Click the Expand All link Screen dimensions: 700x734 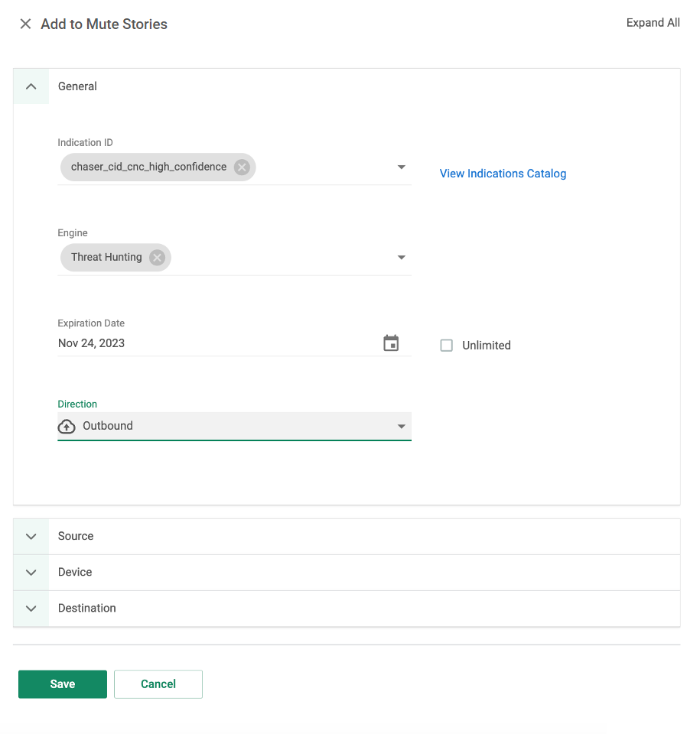point(653,22)
